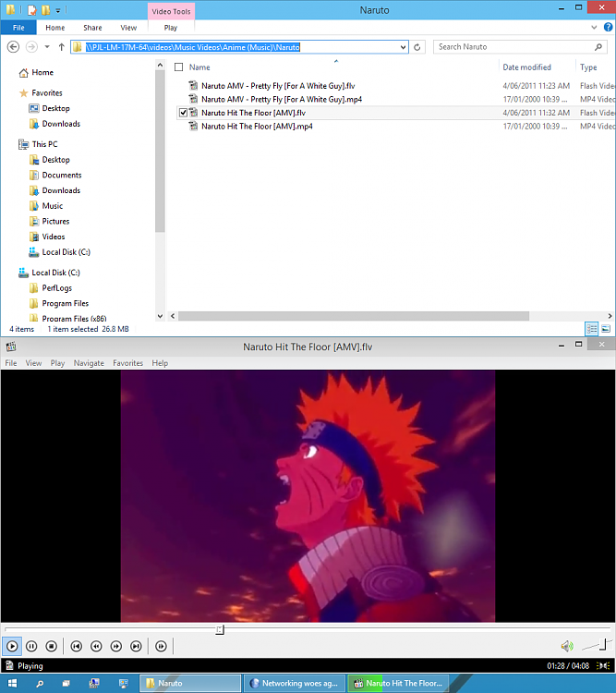
Task: Select Naruto AMV - Pretty Fly .mp4 file
Action: [282, 100]
